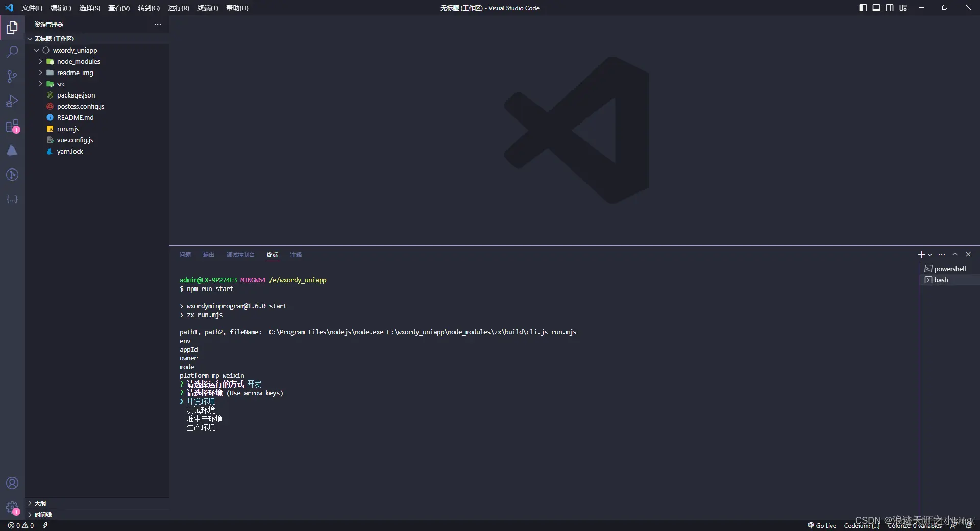Switch to the 终端 terminal tab
The width and height of the screenshot is (980, 531).
[273, 255]
